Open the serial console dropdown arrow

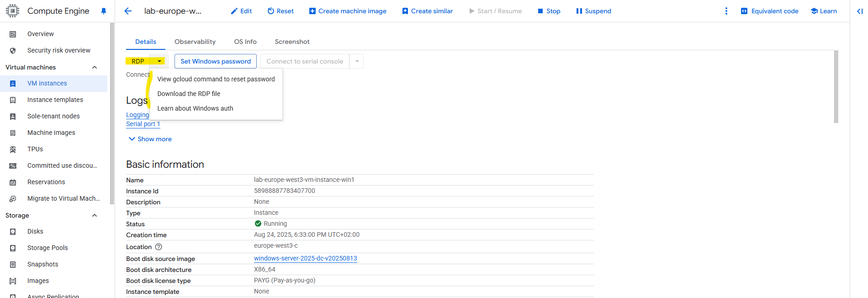(357, 61)
